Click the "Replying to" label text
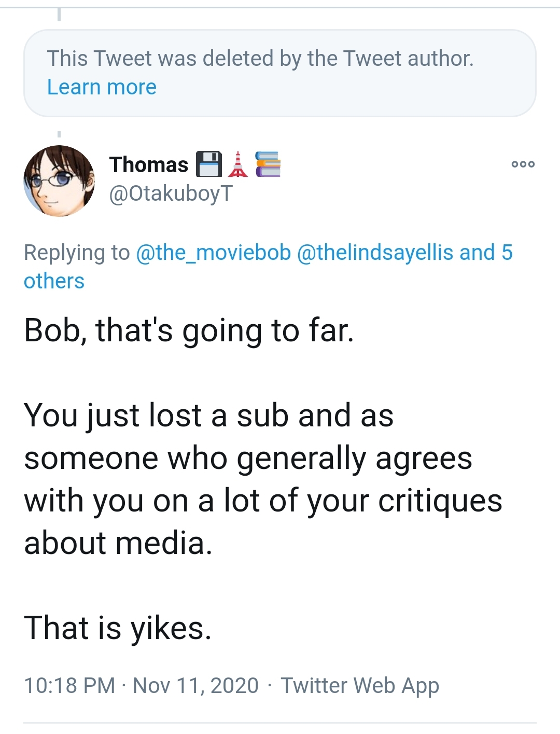Image resolution: width=560 pixels, height=734 pixels. (77, 253)
